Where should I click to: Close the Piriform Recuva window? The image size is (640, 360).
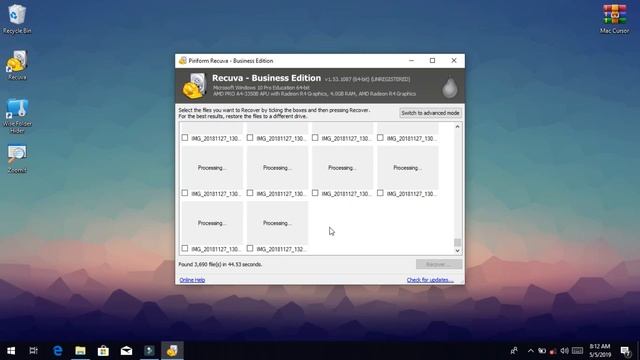coord(453,60)
